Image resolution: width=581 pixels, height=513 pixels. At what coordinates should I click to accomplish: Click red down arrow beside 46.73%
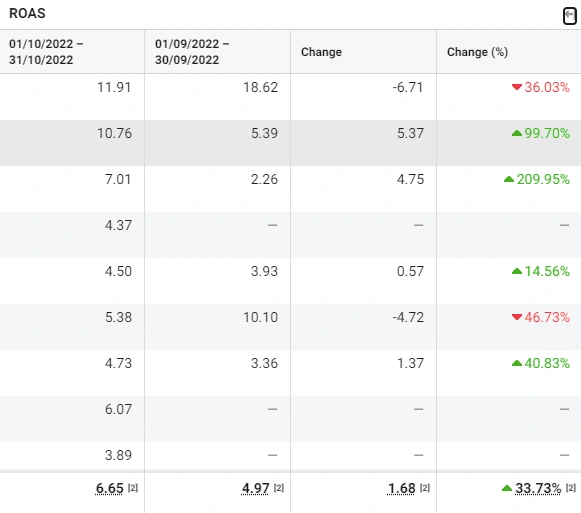point(517,317)
